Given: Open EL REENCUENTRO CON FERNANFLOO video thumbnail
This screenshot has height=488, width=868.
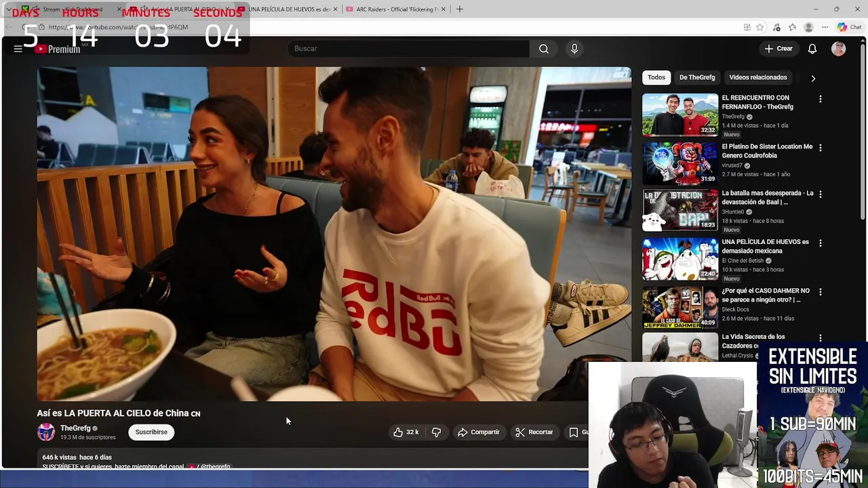Looking at the screenshot, I should click(x=680, y=115).
